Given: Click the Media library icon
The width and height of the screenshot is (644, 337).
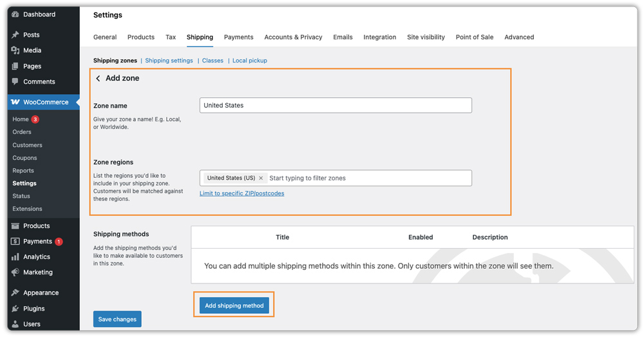Looking at the screenshot, I should (15, 50).
